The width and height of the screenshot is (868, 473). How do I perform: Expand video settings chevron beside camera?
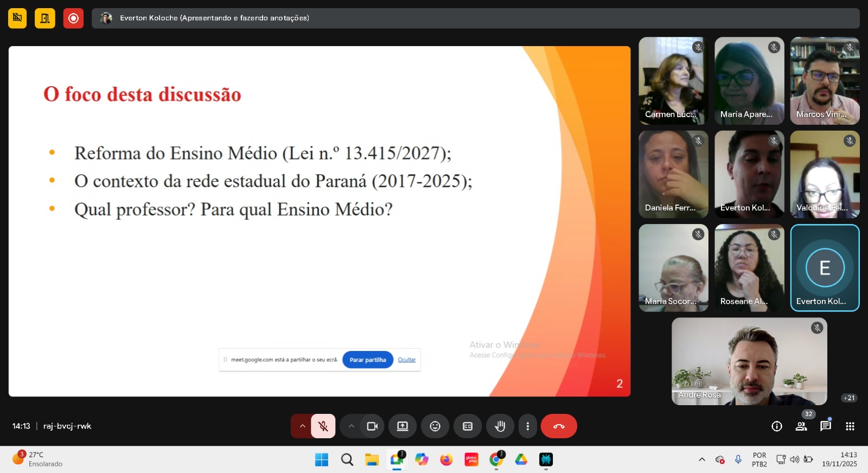click(x=352, y=426)
